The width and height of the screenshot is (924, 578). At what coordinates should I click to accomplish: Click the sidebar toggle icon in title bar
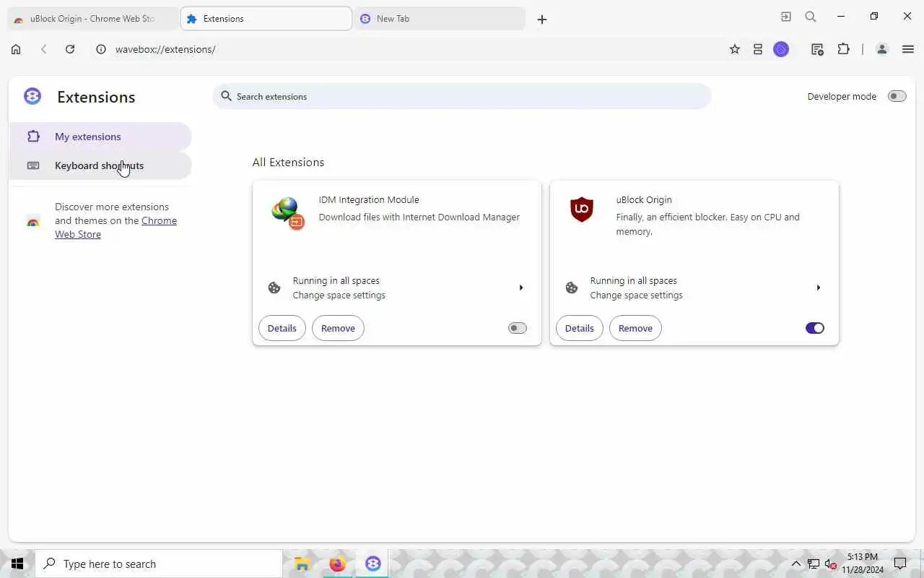click(786, 17)
